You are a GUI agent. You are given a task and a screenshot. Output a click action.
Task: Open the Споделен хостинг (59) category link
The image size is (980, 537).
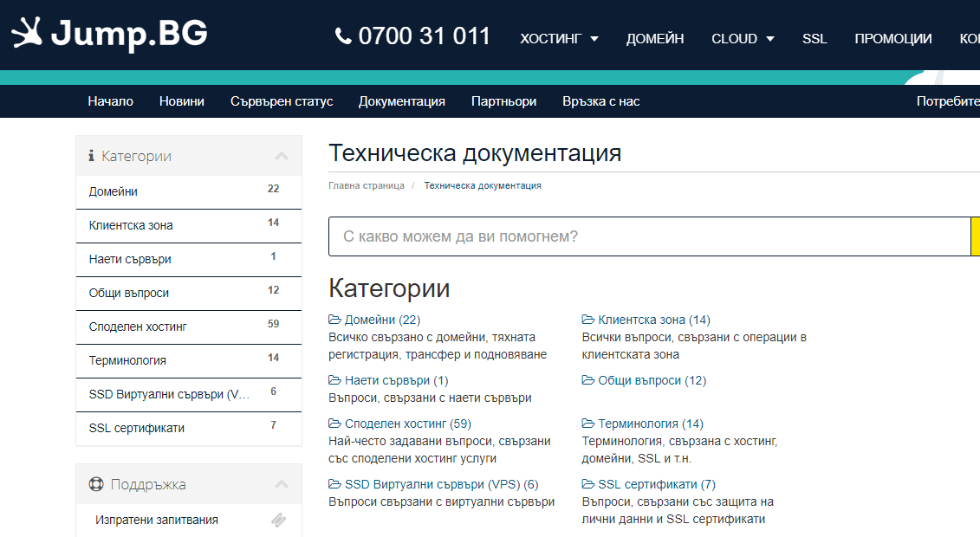pyautogui.click(x=408, y=424)
